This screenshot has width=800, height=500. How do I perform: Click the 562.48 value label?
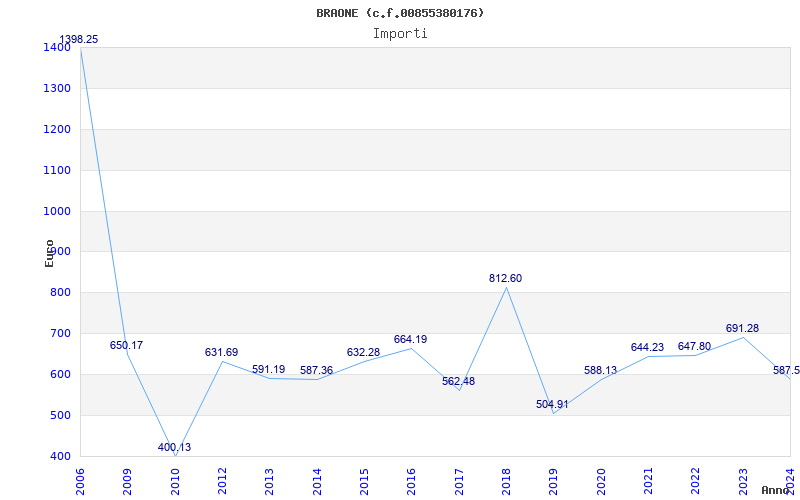click(x=458, y=382)
